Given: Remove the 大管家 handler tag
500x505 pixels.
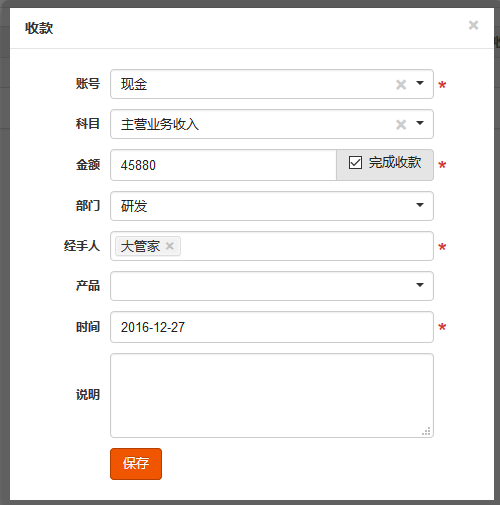Looking at the screenshot, I should (x=170, y=246).
